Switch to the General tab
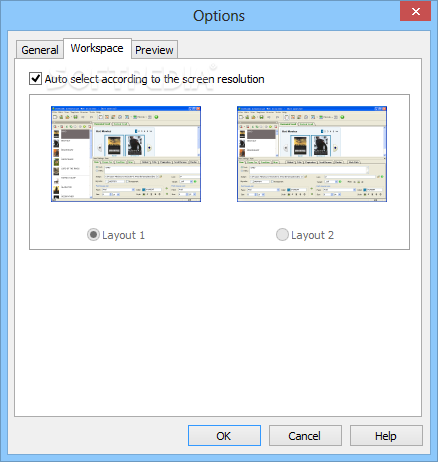 coord(40,50)
